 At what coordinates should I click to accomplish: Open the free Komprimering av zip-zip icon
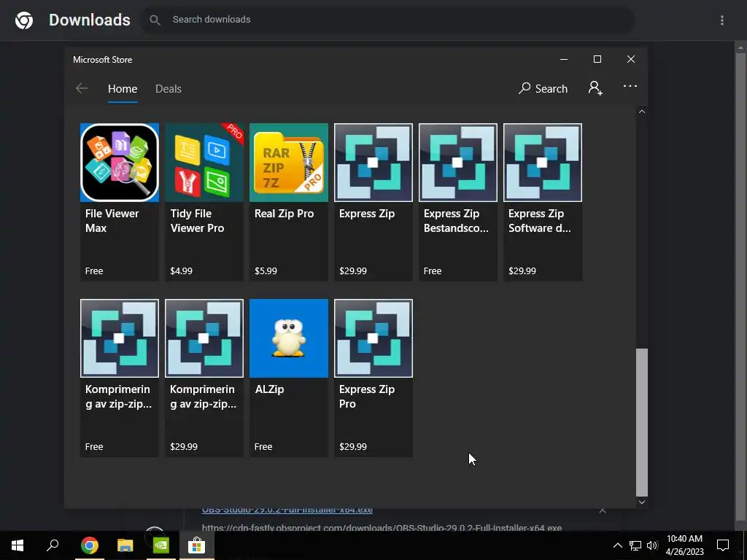(x=120, y=338)
